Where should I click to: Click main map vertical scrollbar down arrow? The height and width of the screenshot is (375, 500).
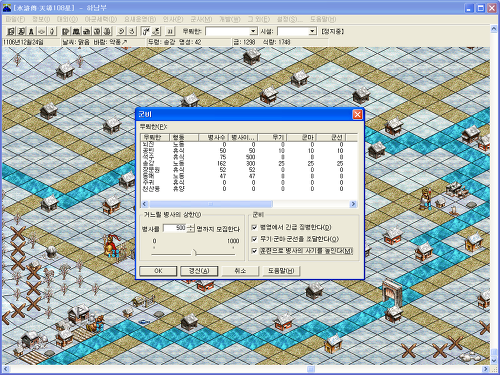494,361
